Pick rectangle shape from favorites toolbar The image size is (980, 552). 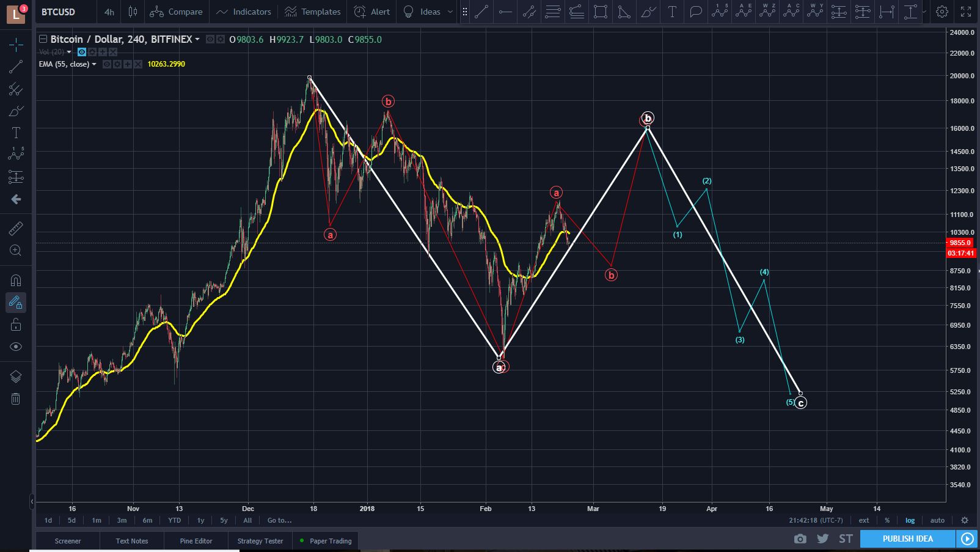coord(601,12)
